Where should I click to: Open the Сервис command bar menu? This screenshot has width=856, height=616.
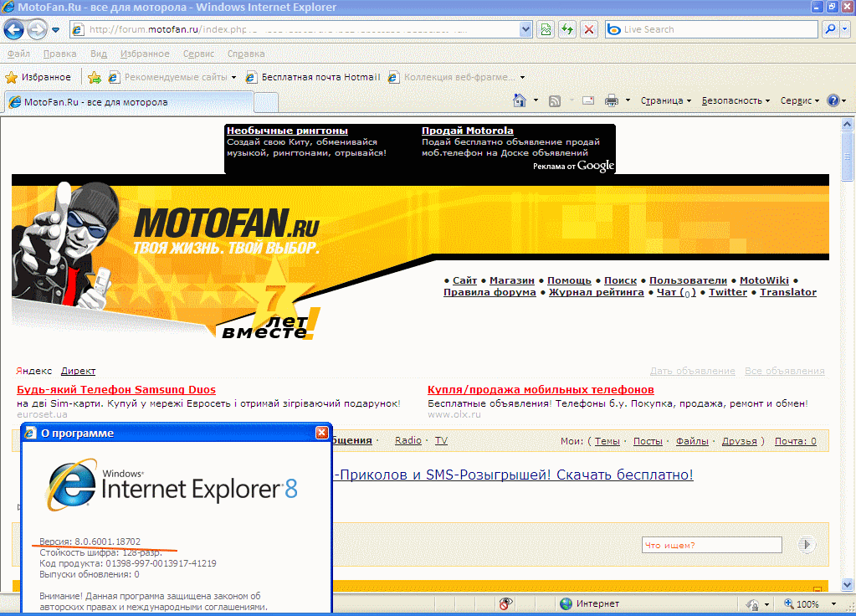click(800, 100)
